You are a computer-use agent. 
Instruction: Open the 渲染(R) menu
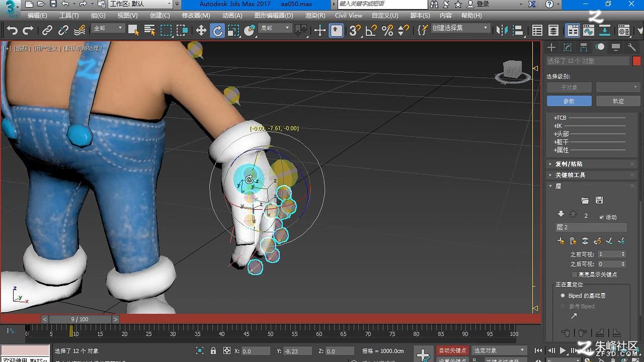pyautogui.click(x=315, y=16)
